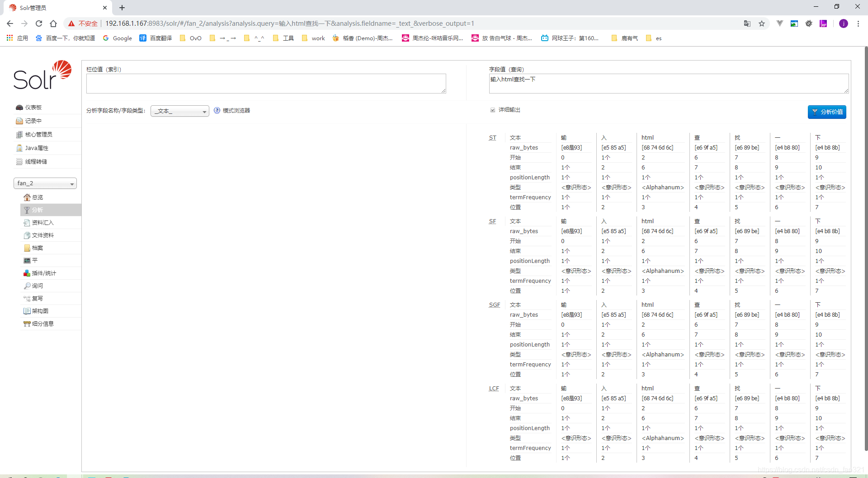Open the 仪表板 dashboard menu item
868x478 pixels.
(33, 108)
